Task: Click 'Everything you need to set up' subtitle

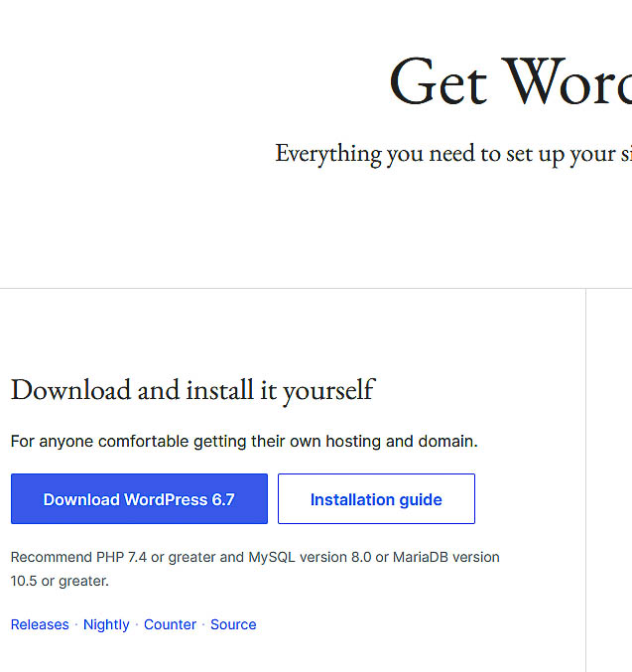Action: click(x=453, y=154)
